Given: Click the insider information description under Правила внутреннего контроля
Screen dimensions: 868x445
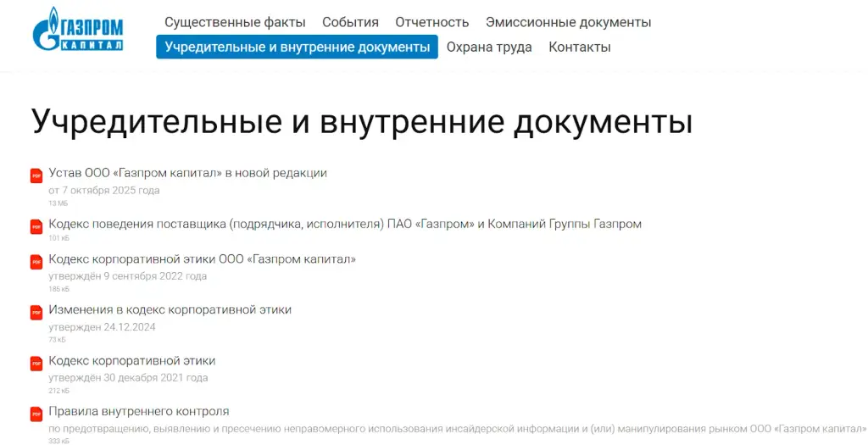Looking at the screenshot, I should pos(458,429).
